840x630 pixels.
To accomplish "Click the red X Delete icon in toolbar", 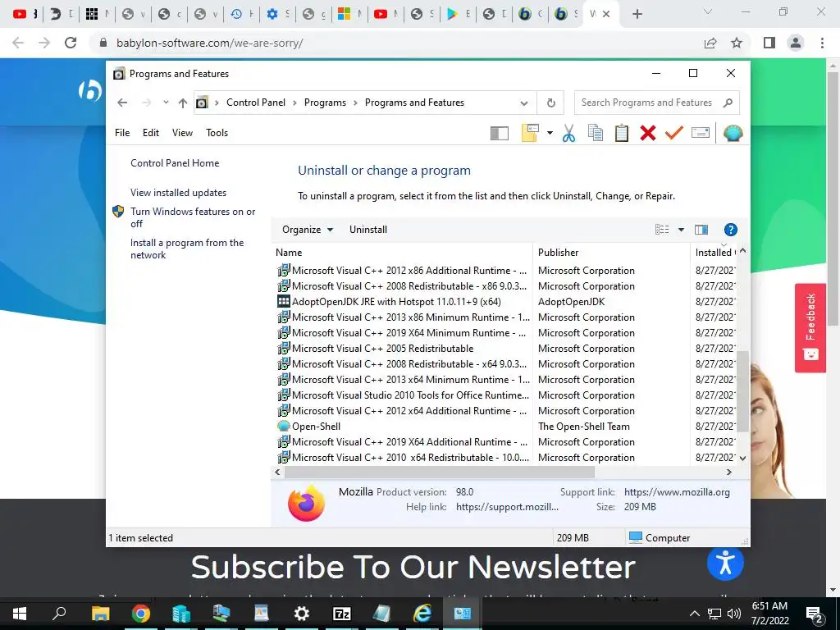I will pos(648,133).
